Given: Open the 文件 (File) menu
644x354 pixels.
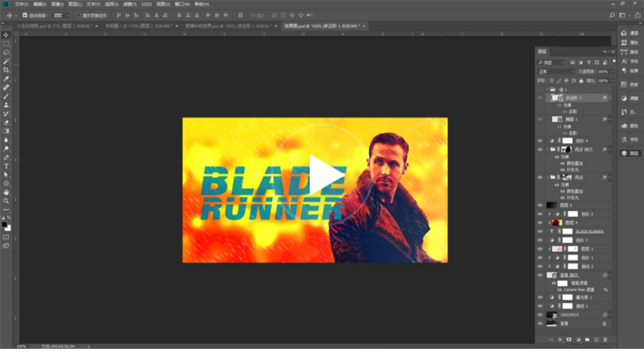Looking at the screenshot, I should (x=21, y=4).
